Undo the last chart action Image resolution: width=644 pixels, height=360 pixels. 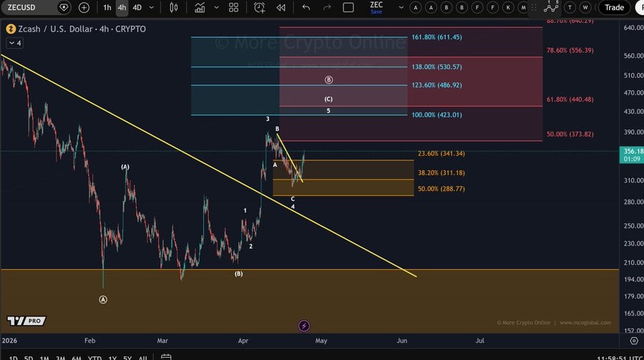coord(306,7)
